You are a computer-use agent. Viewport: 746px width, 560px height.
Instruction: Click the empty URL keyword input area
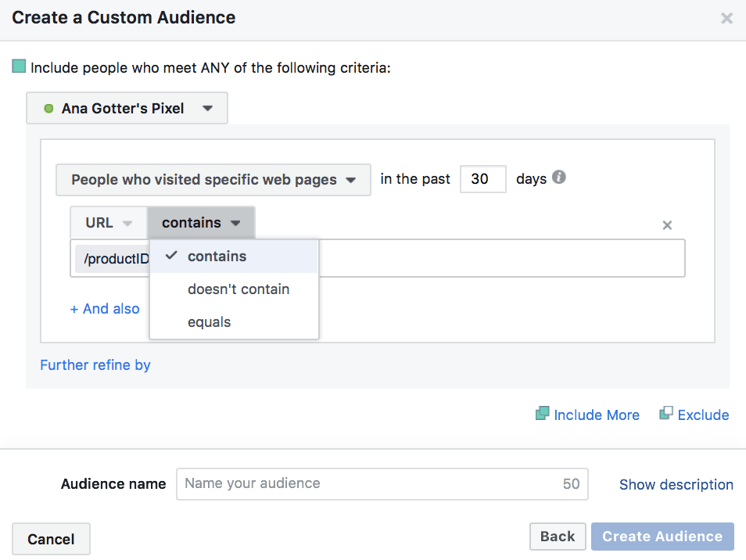[x=501, y=258]
